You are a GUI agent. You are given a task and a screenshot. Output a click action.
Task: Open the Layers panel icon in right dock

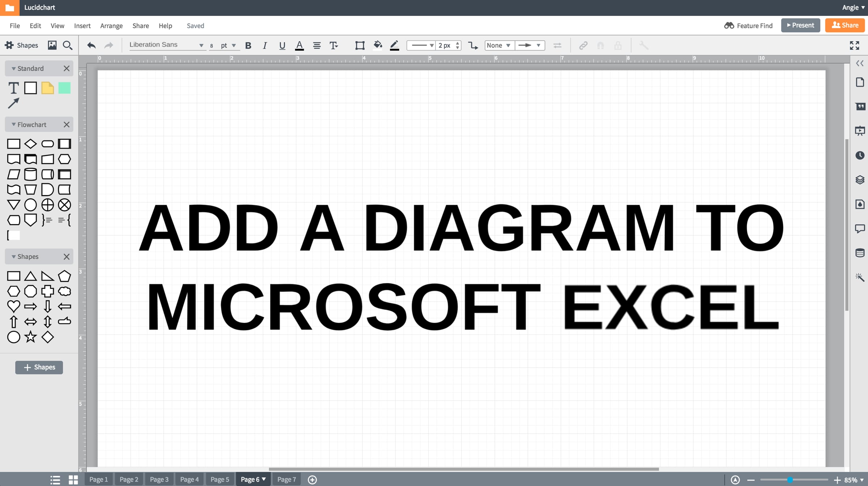860,180
